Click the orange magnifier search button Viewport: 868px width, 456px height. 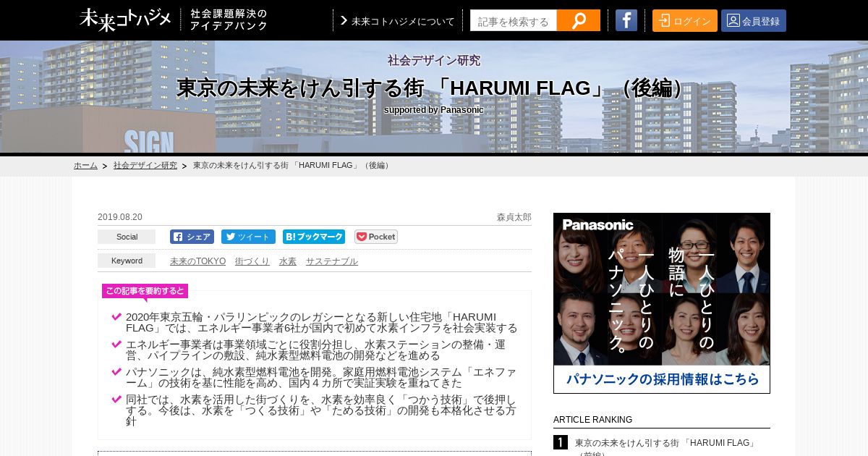579,20
